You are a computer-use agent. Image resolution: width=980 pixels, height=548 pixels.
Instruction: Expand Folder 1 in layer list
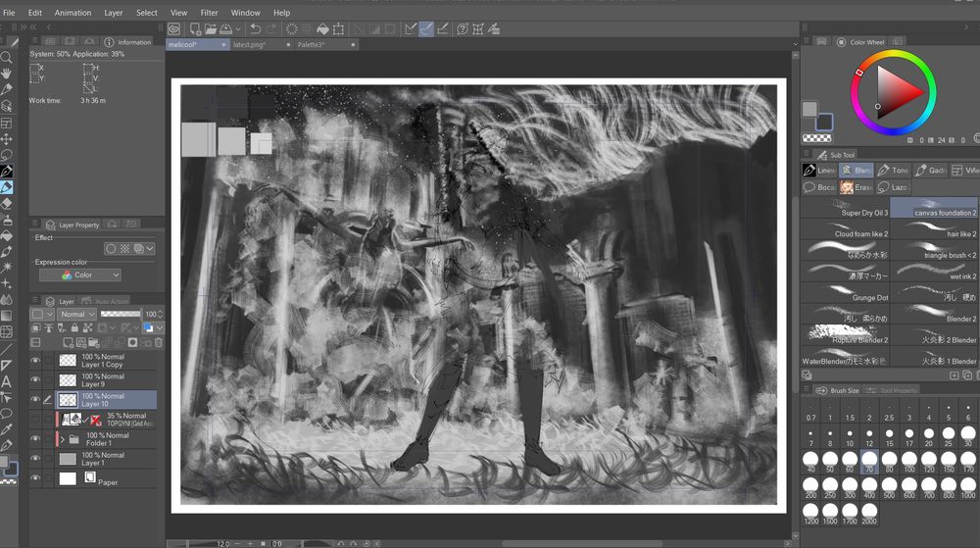(61, 439)
